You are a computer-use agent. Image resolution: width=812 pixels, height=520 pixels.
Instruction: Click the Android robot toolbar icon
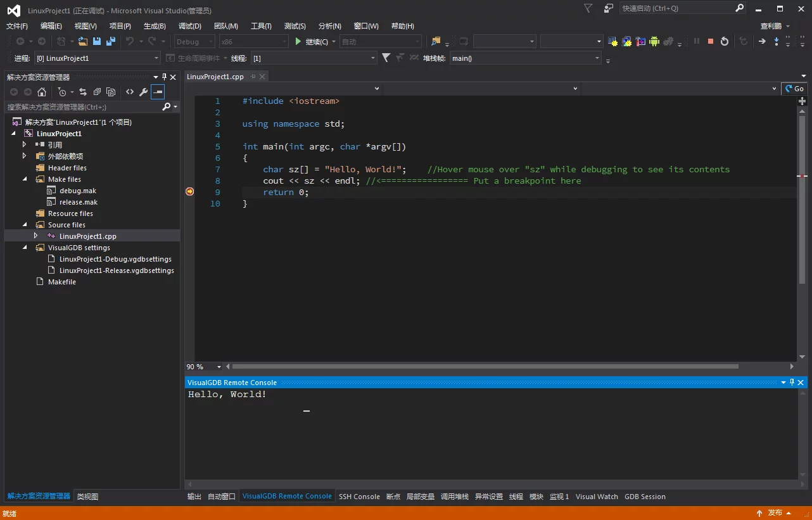654,41
